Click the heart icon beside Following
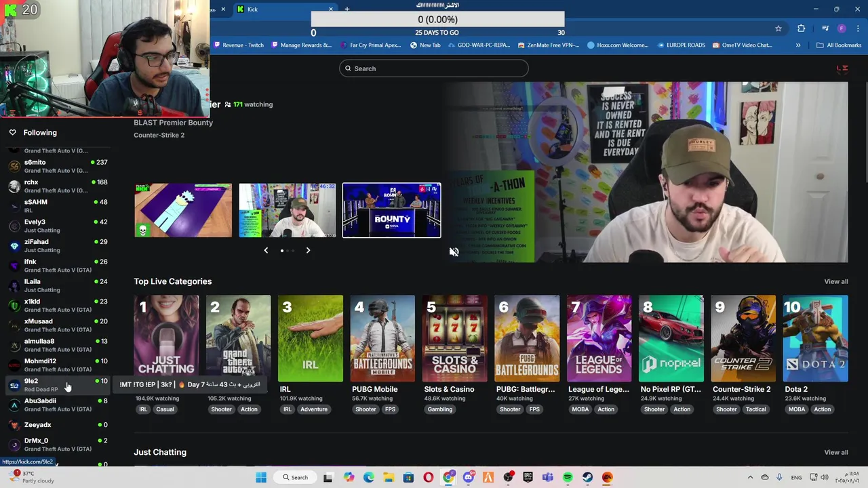 [12, 133]
